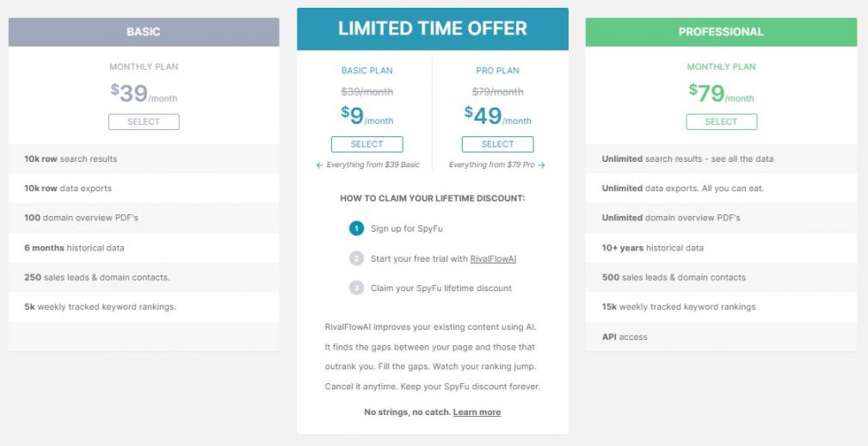868x446 pixels.
Task: Click the step 1 numbered circle icon
Action: tap(357, 228)
